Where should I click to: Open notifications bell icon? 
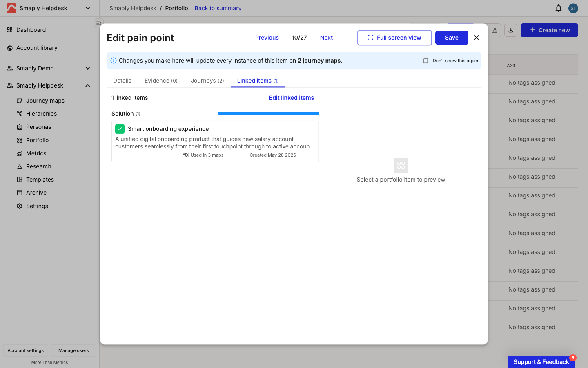point(559,8)
